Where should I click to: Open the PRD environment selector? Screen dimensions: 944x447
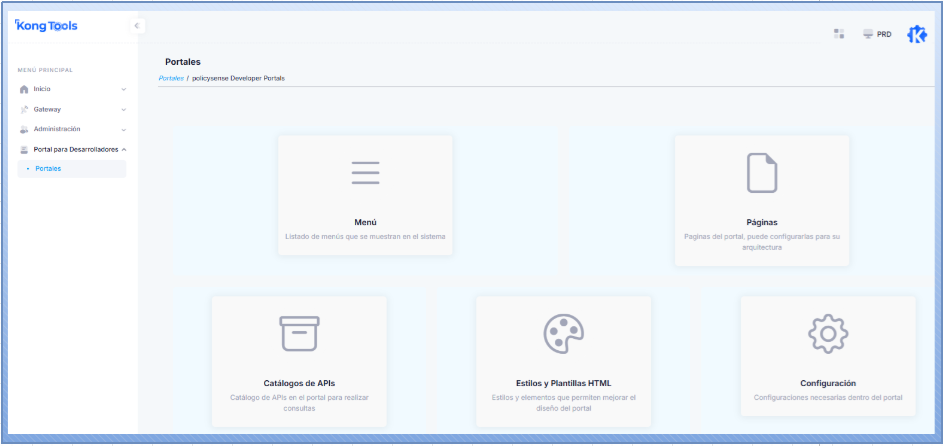[x=877, y=34]
